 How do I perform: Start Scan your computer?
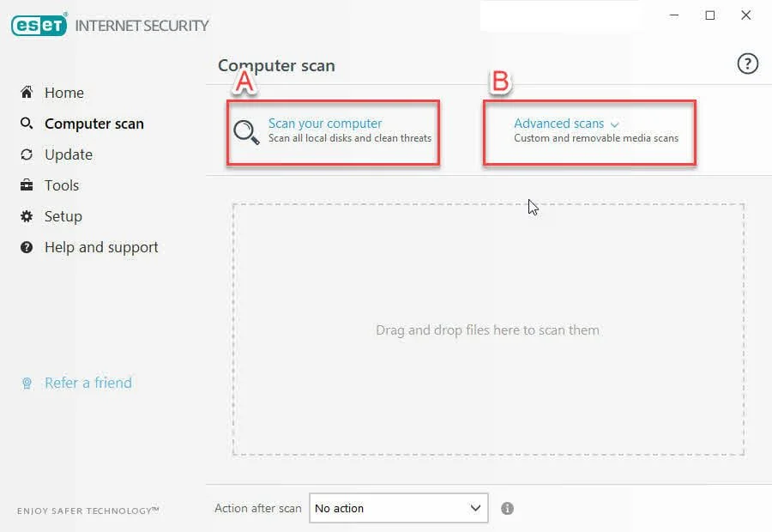click(325, 124)
